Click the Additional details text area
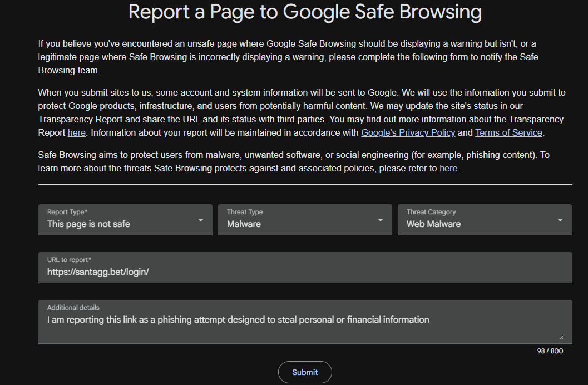Screen dimensions: 588x385 point(305,322)
